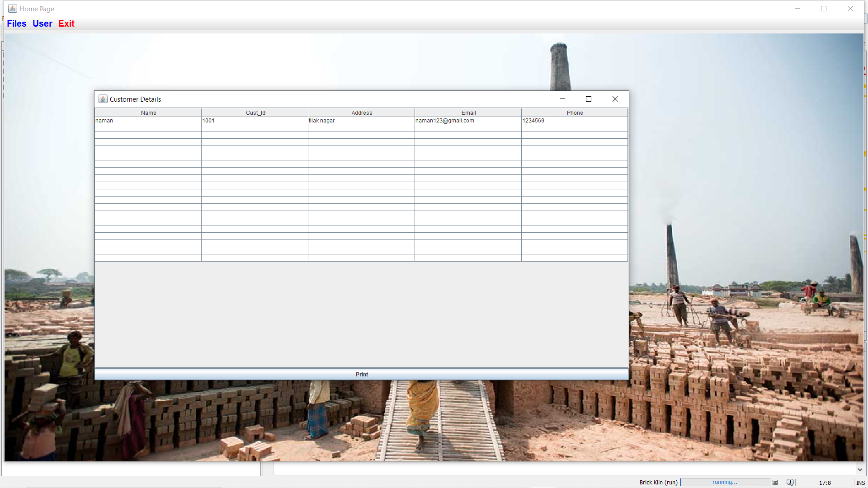Sort by Name column header
This screenshot has width=868, height=488.
point(148,113)
